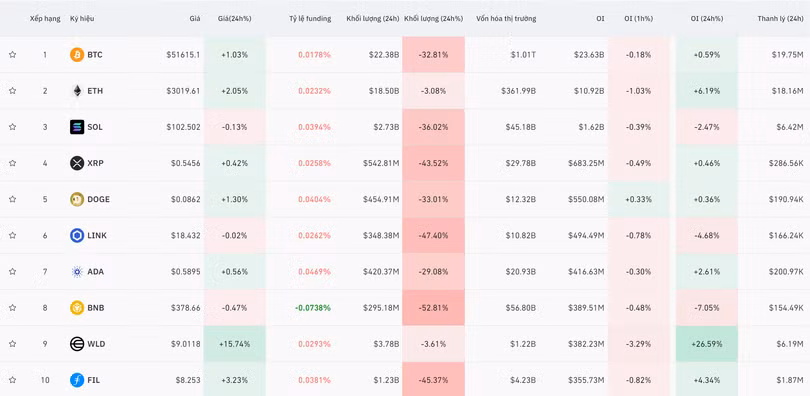Sort by Ký hiệu column header
The image size is (810, 396).
tap(82, 19)
